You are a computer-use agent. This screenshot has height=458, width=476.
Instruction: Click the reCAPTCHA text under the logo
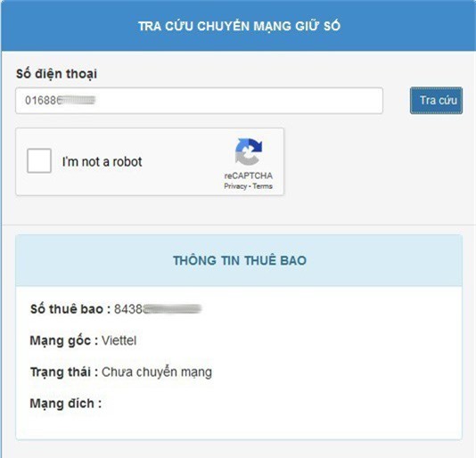tap(249, 176)
